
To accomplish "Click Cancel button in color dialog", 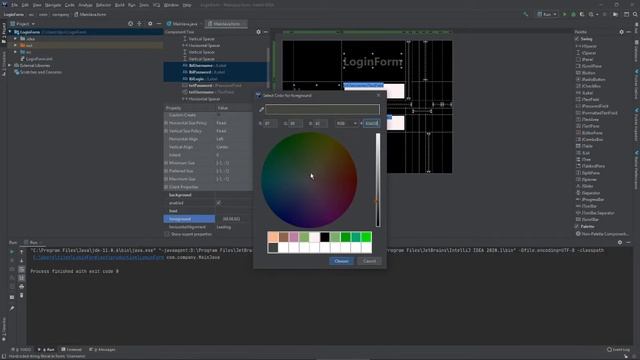I will coord(369,261).
